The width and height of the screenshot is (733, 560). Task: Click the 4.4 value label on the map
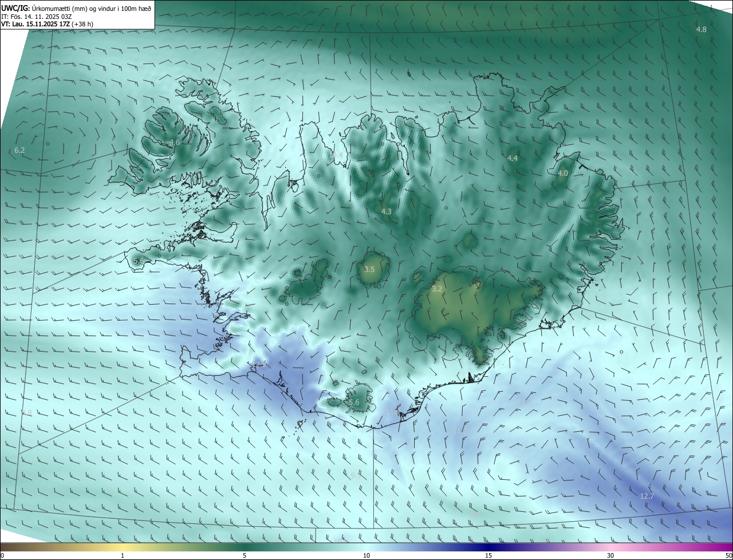point(513,158)
